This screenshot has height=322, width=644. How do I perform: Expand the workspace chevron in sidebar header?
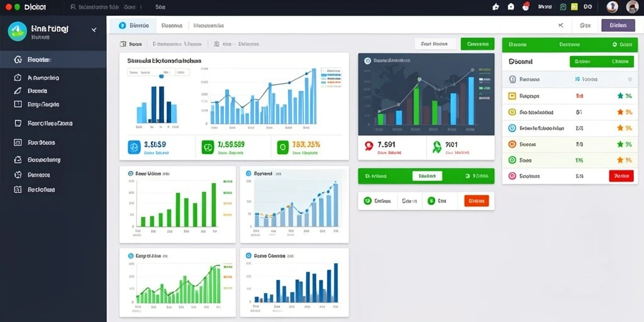tap(94, 30)
